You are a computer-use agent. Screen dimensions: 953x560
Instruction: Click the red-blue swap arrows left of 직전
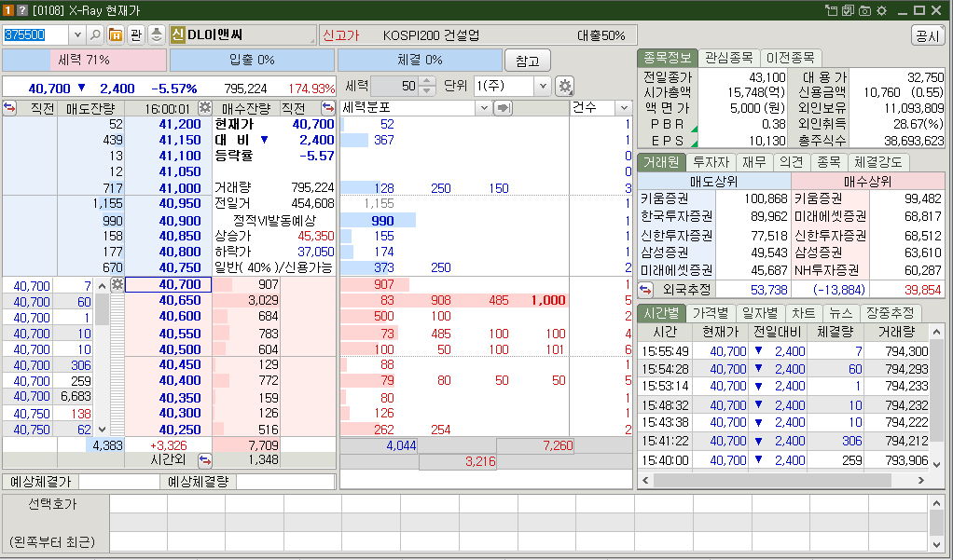(7, 108)
